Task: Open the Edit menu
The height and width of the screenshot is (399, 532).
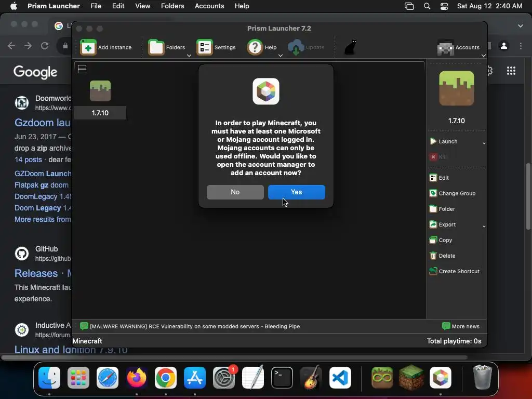Action: pos(118,6)
